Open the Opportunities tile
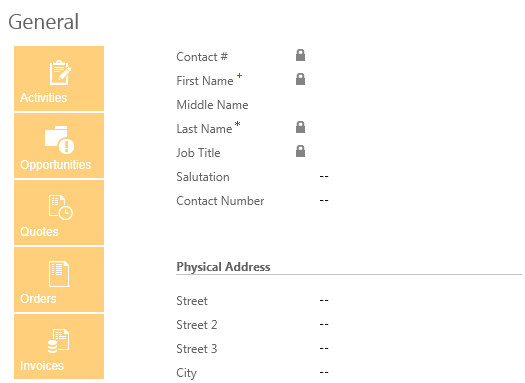525x383 pixels. [59, 146]
